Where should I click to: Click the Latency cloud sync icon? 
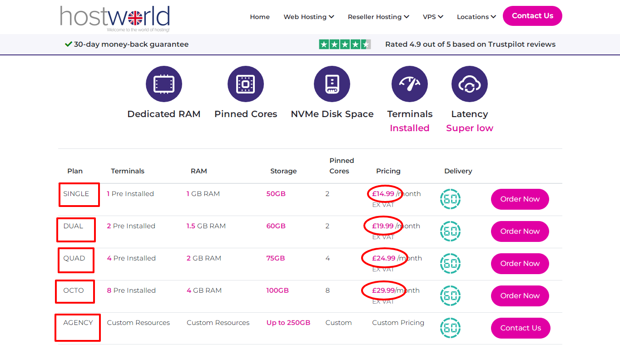tap(470, 84)
